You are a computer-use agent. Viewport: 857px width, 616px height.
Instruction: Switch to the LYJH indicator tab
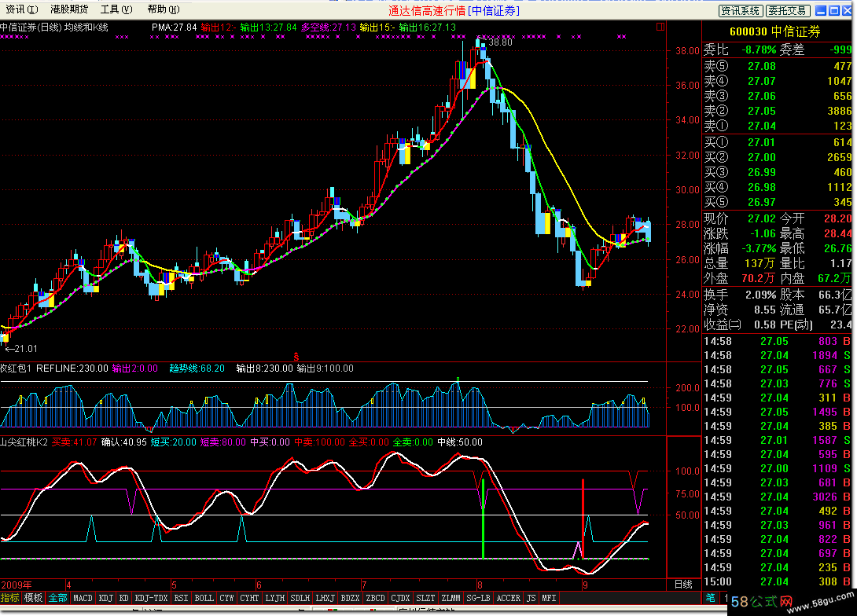(275, 598)
